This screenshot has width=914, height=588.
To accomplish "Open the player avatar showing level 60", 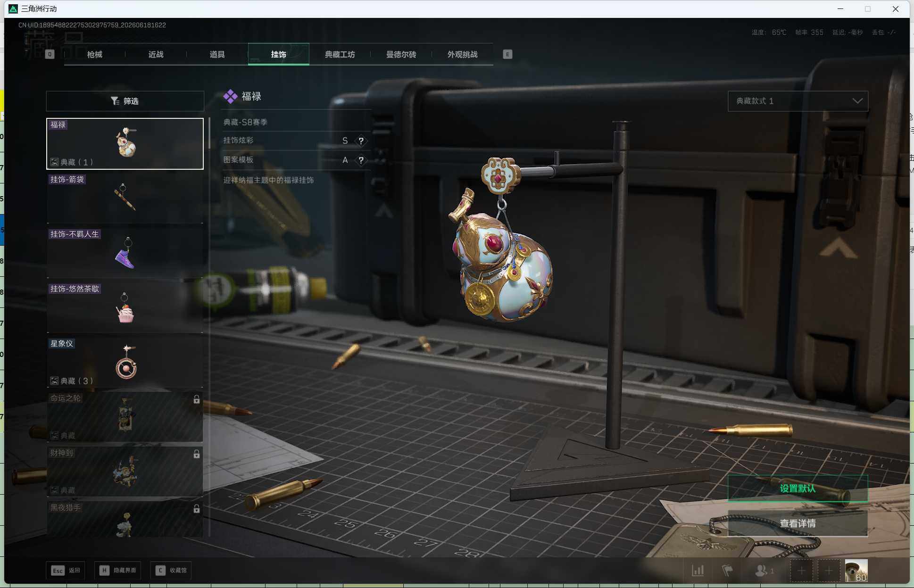I will 856,571.
